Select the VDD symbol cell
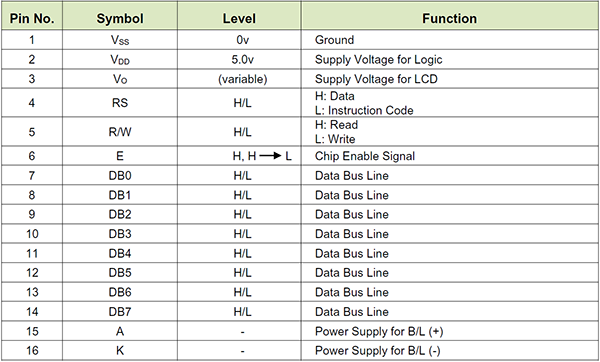Image resolution: width=600 pixels, height=362 pixels. [120, 60]
